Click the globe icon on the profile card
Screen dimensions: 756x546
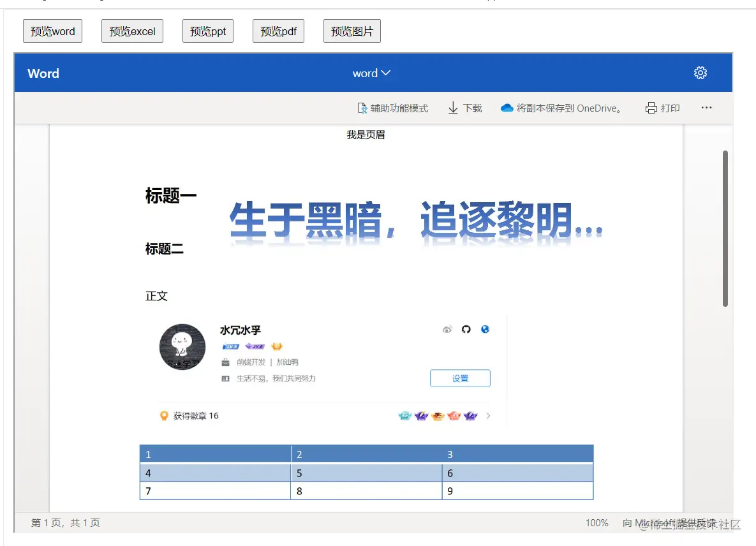[485, 329]
